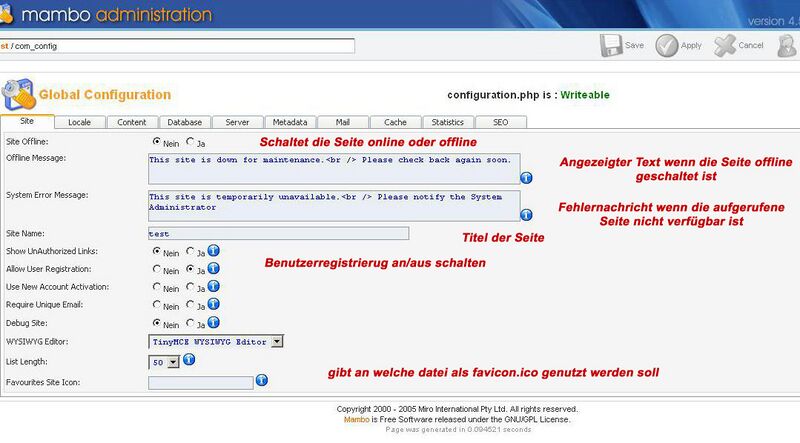
Task: Click info icon beside Offline Message field
Action: 527,178
